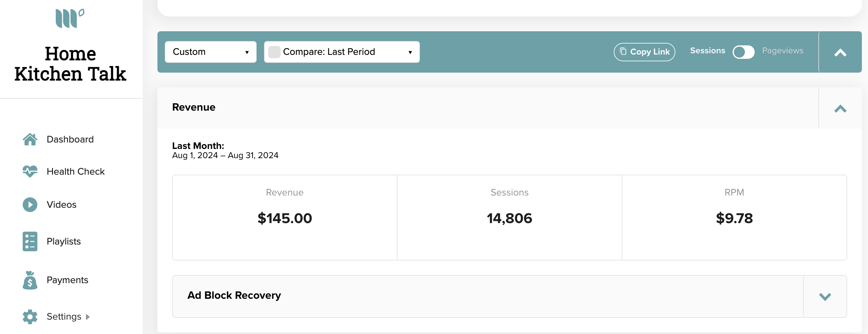Click the Home Kitchen Talk site title

click(x=70, y=63)
